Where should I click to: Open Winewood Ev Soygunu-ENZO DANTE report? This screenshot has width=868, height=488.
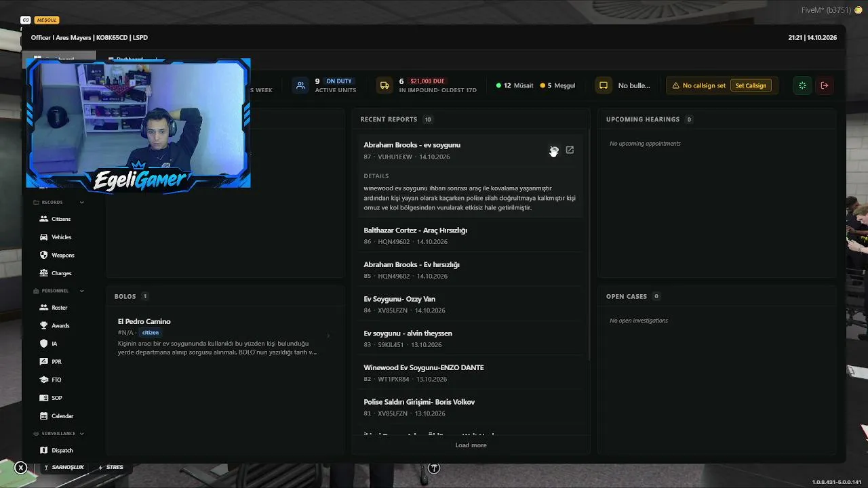tap(471, 373)
